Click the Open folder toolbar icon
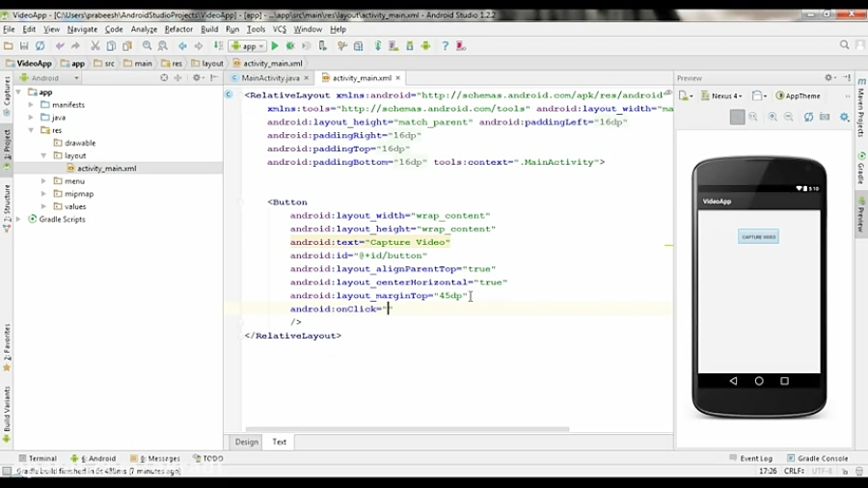Screen dimensions: 868x488 [9, 46]
